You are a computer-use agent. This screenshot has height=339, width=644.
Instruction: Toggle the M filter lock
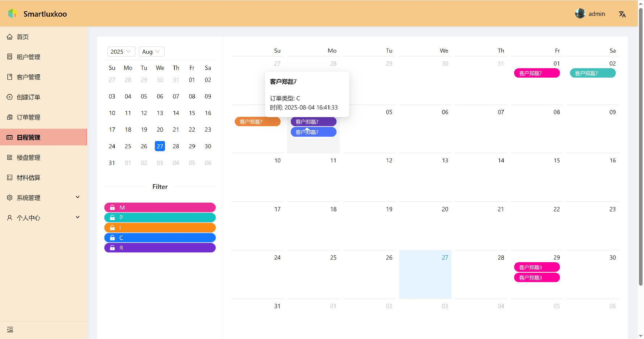tap(112, 207)
